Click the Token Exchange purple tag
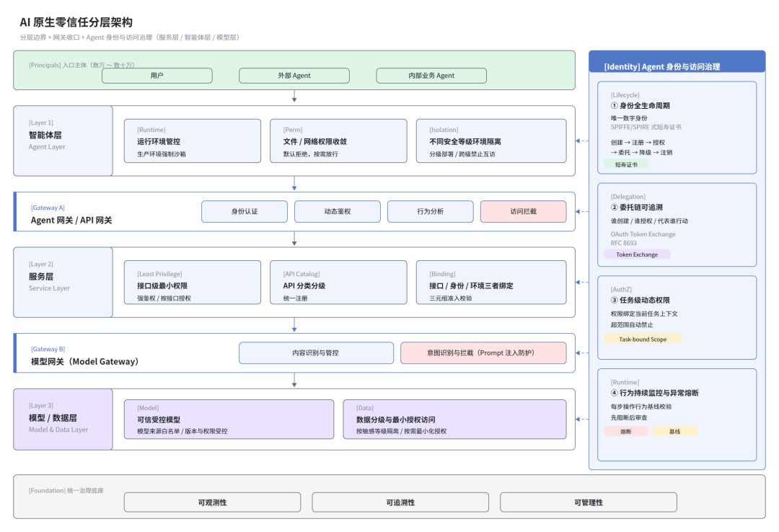 (x=637, y=254)
